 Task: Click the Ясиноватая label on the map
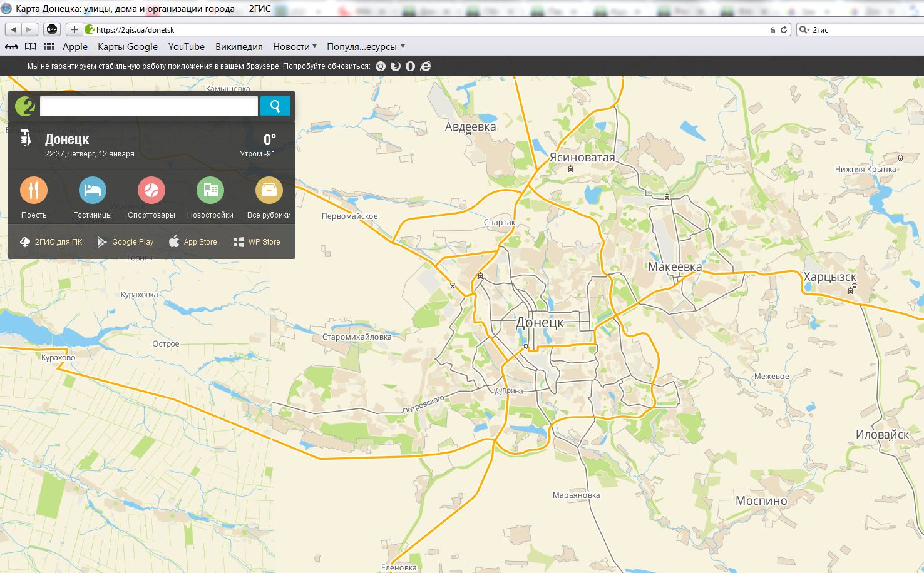point(582,157)
